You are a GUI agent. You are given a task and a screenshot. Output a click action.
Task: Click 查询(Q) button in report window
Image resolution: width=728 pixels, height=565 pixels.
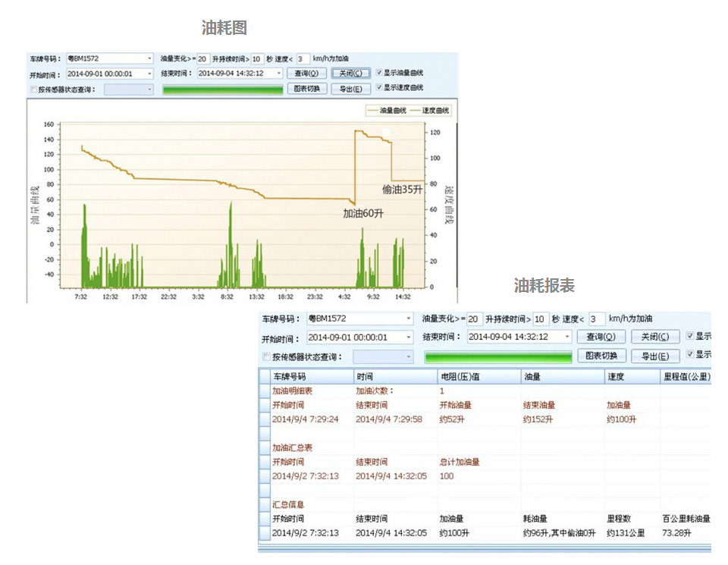point(601,337)
